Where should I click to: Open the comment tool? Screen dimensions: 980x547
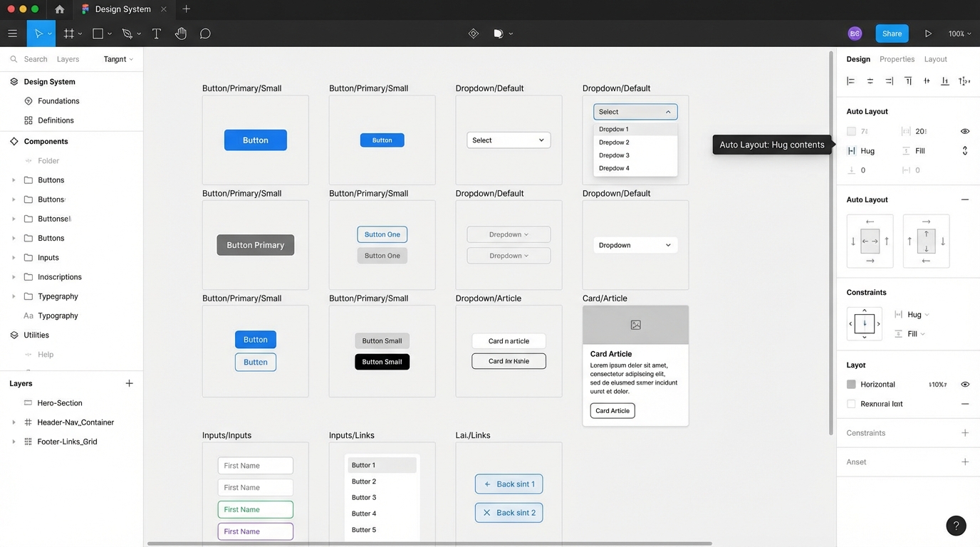point(205,33)
